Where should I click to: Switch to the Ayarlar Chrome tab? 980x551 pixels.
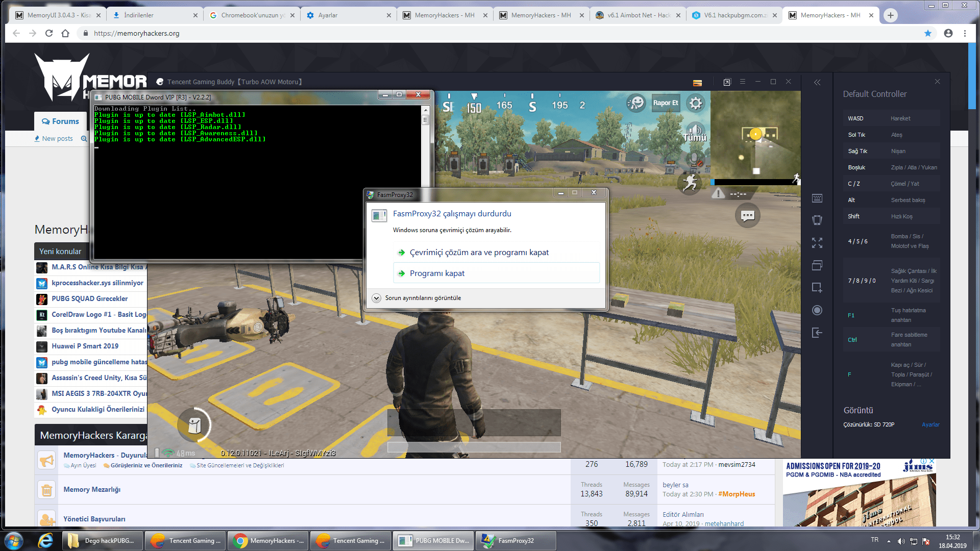pos(348,15)
